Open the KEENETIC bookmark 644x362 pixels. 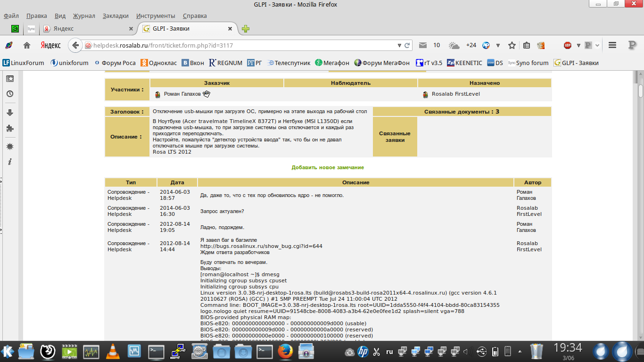(x=464, y=63)
